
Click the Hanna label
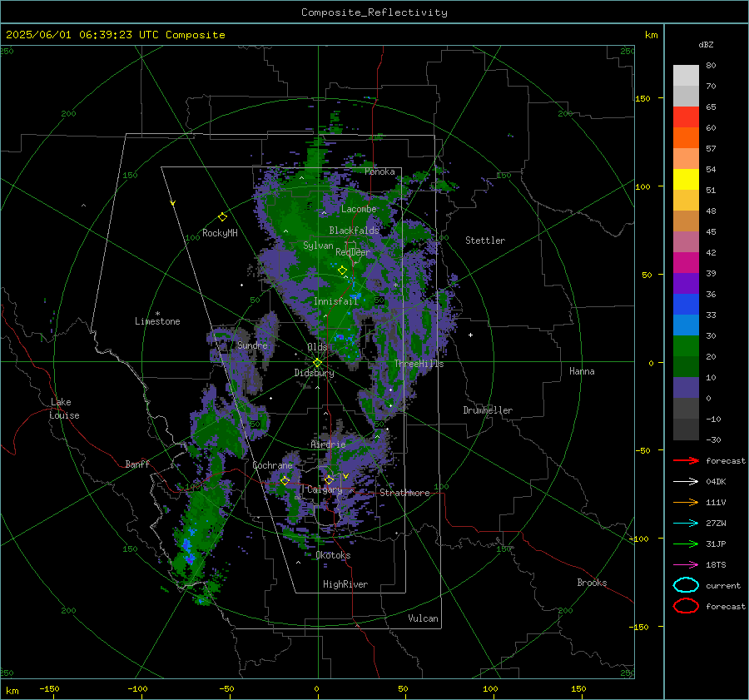click(x=582, y=371)
